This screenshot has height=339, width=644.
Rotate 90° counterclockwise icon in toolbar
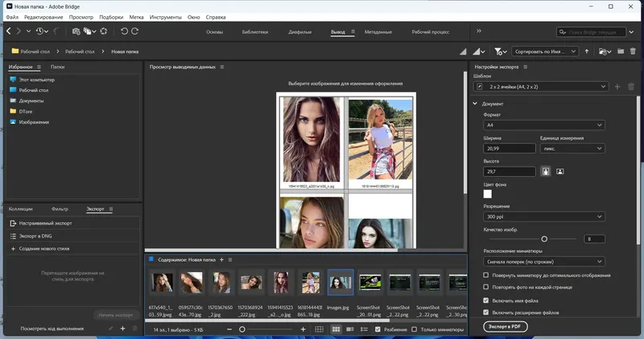point(123,31)
